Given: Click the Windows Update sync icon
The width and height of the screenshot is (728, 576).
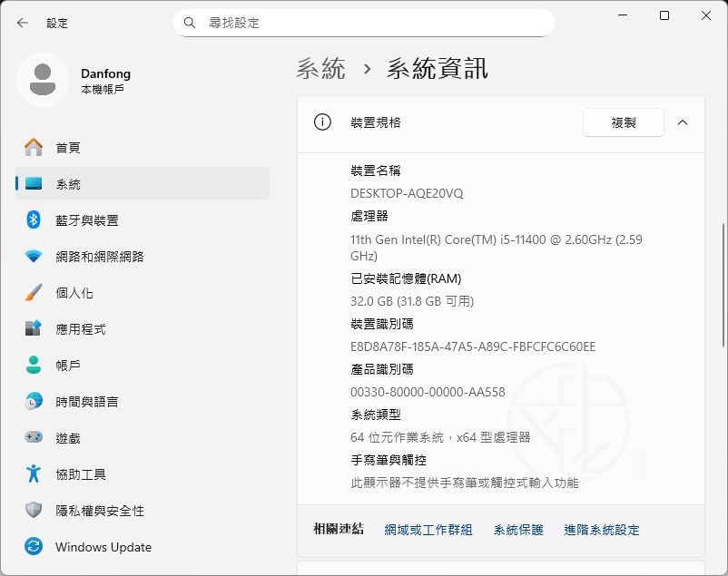Looking at the screenshot, I should pos(34,546).
